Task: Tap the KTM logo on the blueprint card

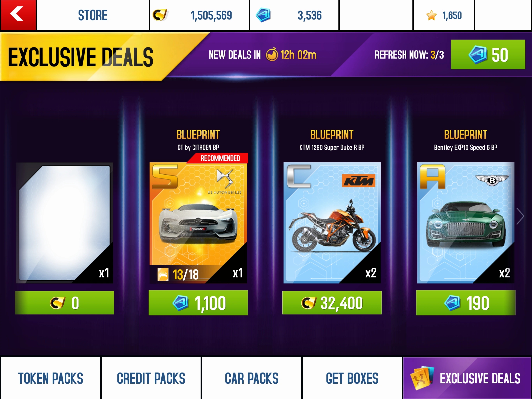Action: click(x=358, y=180)
